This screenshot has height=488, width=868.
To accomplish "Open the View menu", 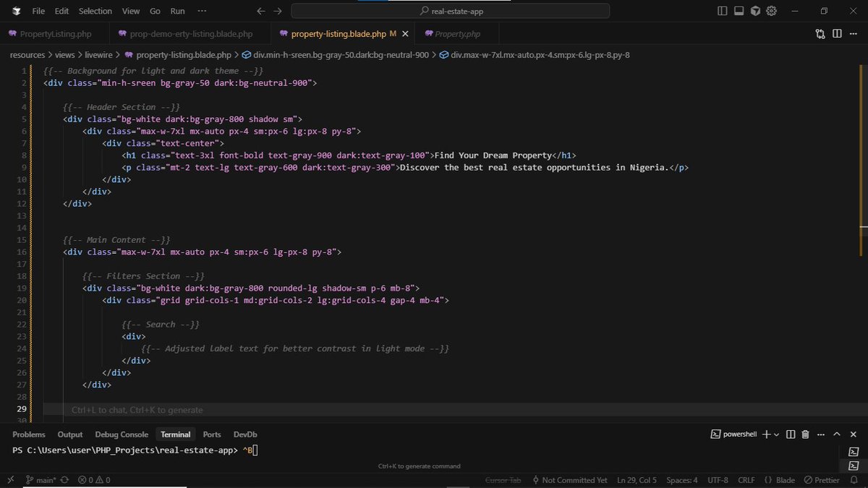I will click(x=131, y=11).
